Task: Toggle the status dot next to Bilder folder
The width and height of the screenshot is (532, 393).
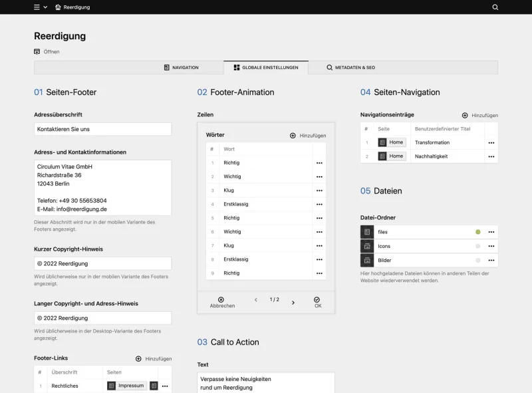Action: 477,259
